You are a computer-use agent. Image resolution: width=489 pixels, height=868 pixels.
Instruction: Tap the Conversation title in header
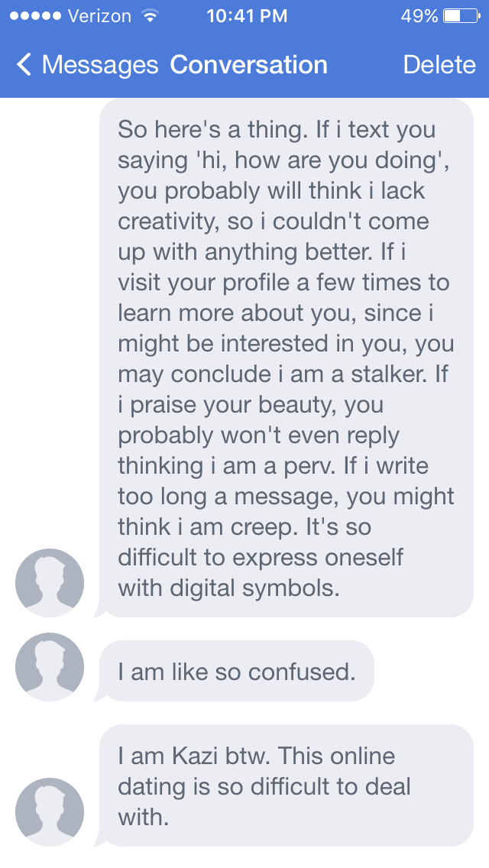(x=249, y=65)
